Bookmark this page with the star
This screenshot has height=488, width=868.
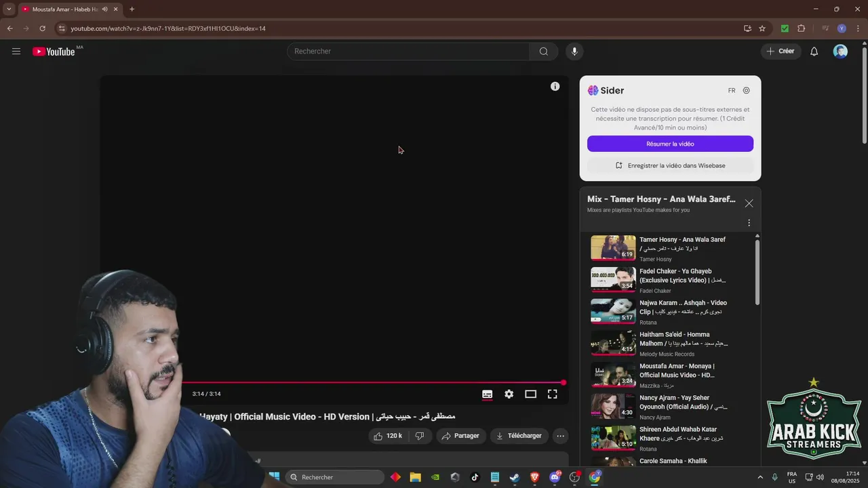(762, 28)
